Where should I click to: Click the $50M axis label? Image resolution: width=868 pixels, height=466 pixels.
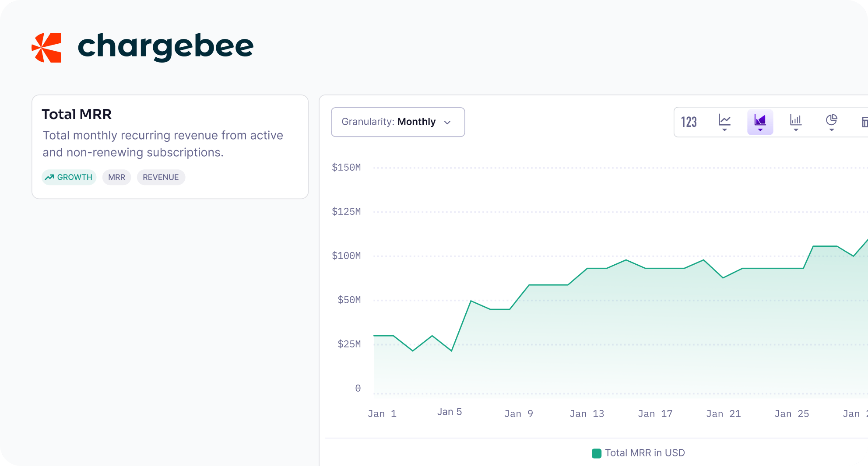(349, 300)
